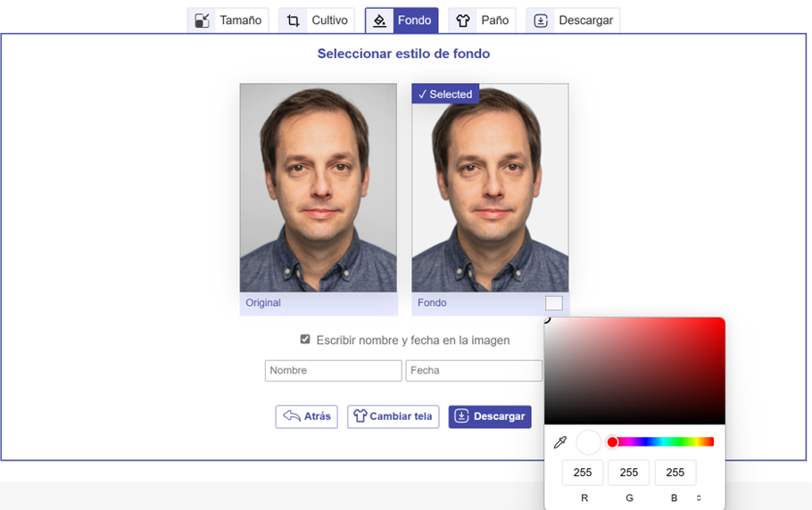The height and width of the screenshot is (510, 812).
Task: Focus the Nombre input field
Action: 333,371
